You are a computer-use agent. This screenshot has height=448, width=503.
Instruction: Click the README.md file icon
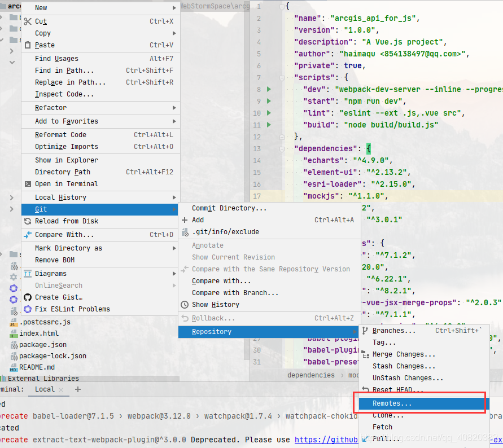[14, 367]
